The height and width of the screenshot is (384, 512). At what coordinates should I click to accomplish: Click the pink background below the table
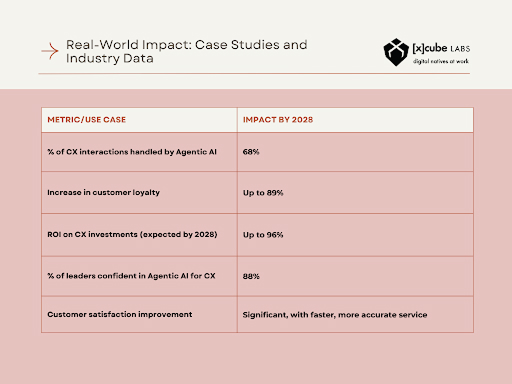point(256,358)
